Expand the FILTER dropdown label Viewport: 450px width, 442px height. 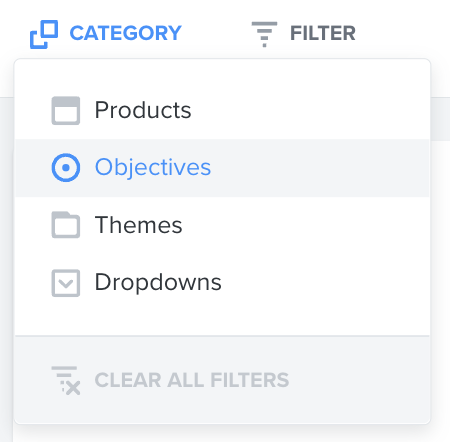click(323, 33)
